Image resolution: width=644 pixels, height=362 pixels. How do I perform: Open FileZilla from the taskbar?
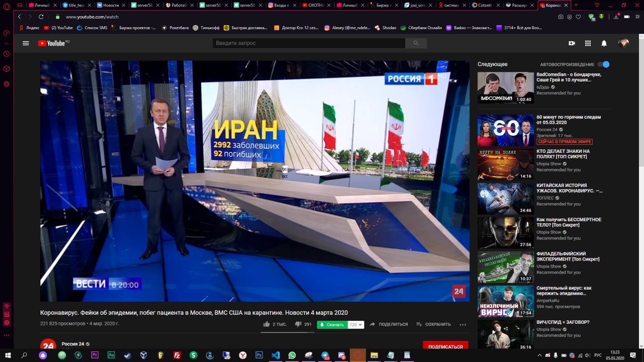[x=177, y=355]
